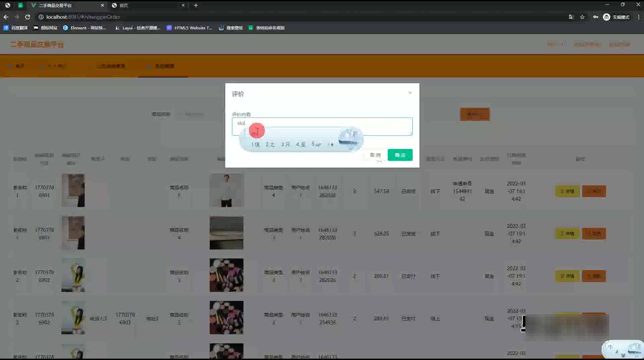Open product thumbnail of man in white shirt

pyautogui.click(x=226, y=190)
